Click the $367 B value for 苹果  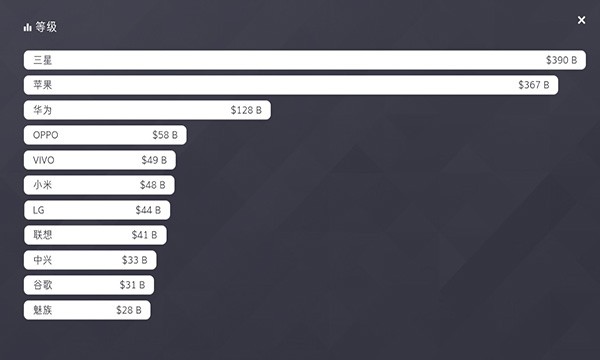click(x=534, y=85)
